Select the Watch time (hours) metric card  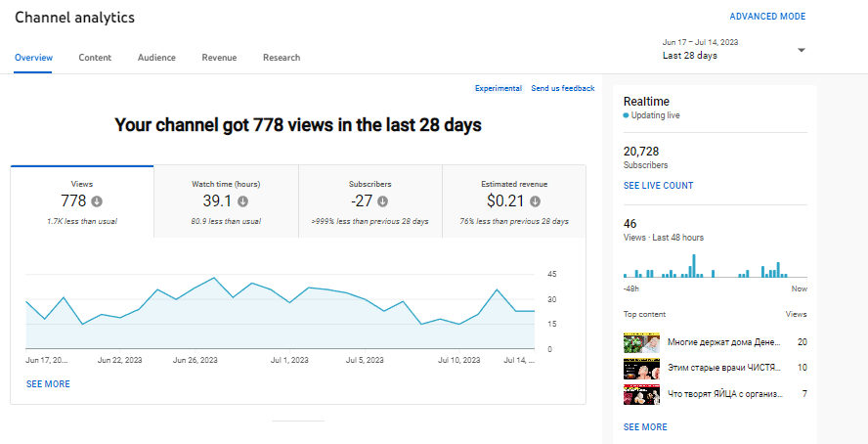226,201
